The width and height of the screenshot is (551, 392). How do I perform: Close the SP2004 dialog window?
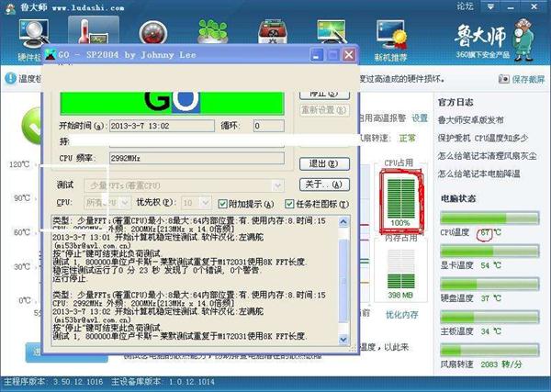pyautogui.click(x=349, y=55)
